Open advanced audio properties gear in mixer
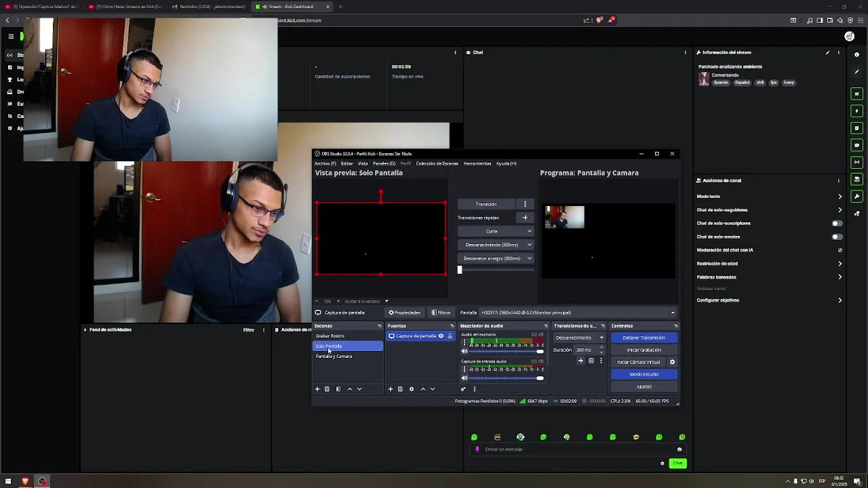 (463, 389)
